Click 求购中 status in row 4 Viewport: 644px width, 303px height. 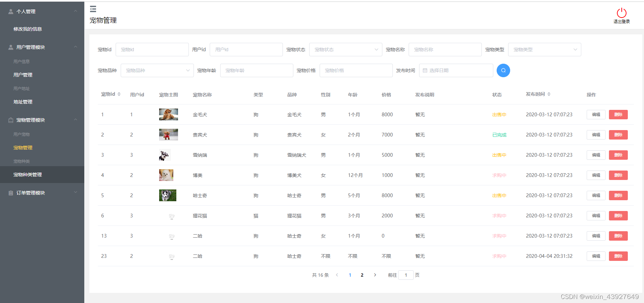pyautogui.click(x=499, y=175)
